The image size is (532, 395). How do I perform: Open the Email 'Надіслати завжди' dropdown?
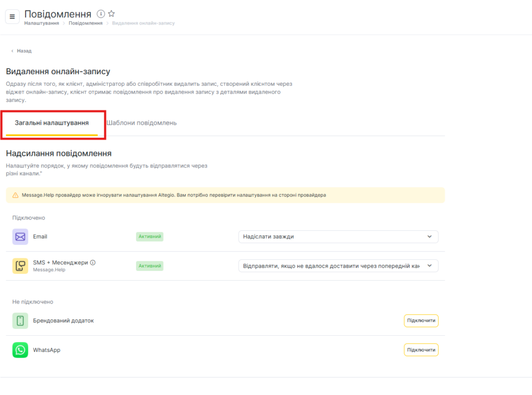(x=338, y=236)
